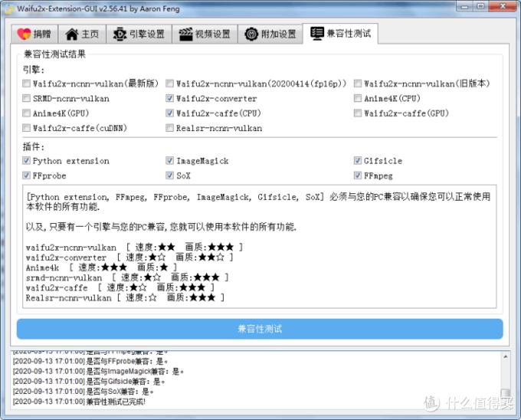Toggle Waifu2x-ncnn-vulkan(最新版) checkbox
This screenshot has height=420, width=521.
click(26, 84)
